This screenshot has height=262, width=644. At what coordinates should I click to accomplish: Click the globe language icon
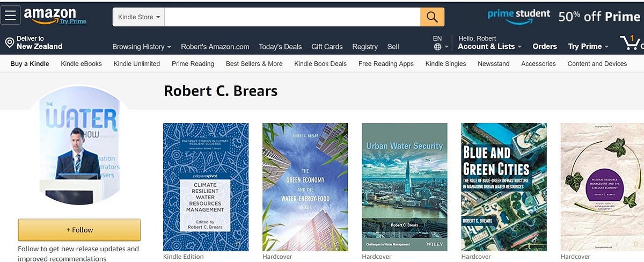pyautogui.click(x=438, y=47)
